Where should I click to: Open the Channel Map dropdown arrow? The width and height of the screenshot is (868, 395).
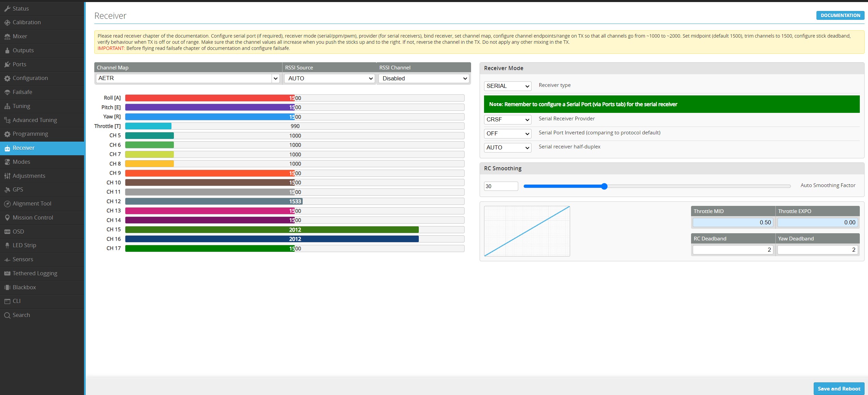click(x=275, y=78)
